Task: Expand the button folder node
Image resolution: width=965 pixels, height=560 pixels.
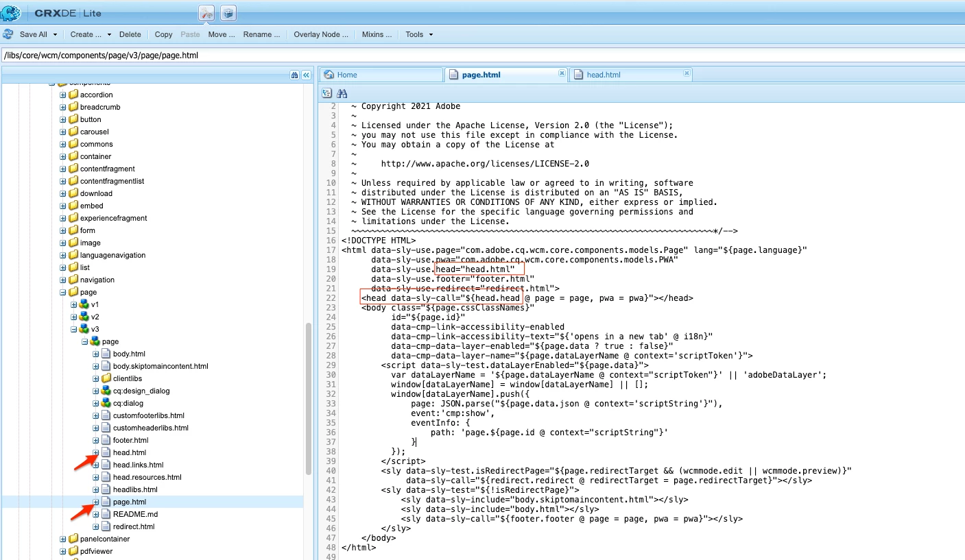Action: (63, 119)
